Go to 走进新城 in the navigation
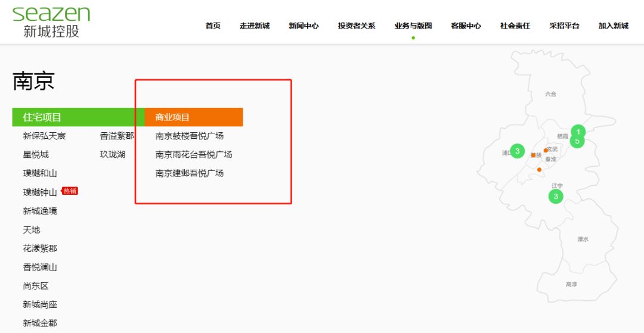Viewport: 644px width, 333px height. coord(255,26)
